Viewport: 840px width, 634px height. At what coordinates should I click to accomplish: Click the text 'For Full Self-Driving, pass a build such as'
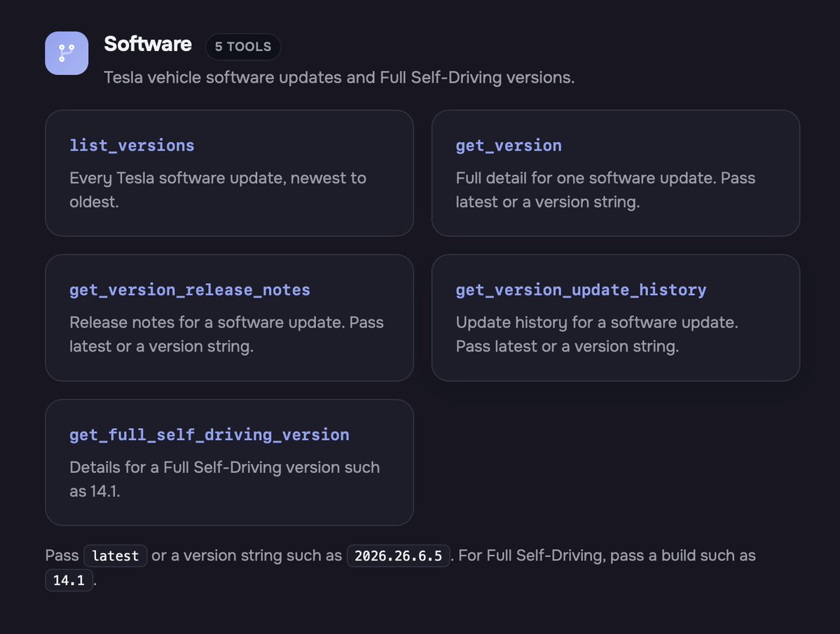(x=607, y=556)
